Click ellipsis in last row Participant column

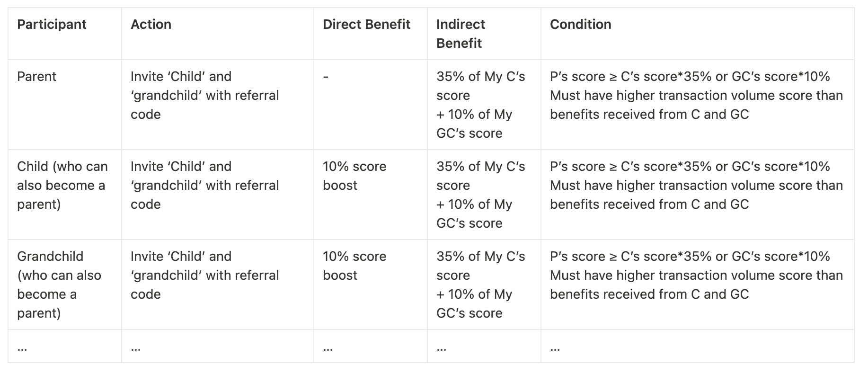pos(22,348)
